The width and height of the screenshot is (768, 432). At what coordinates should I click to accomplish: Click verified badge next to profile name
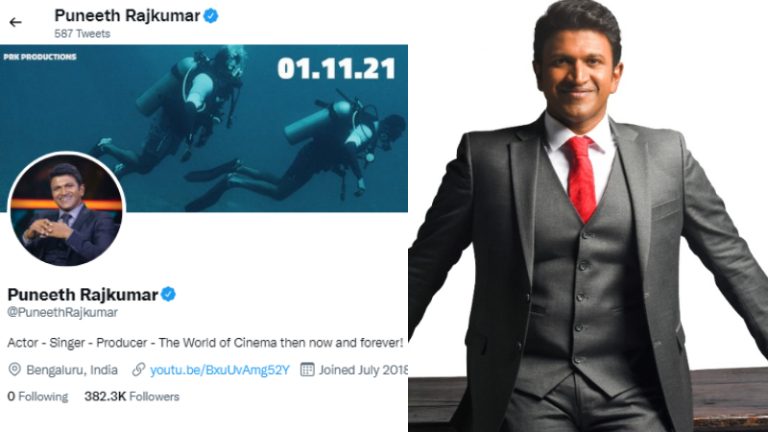tap(168, 294)
